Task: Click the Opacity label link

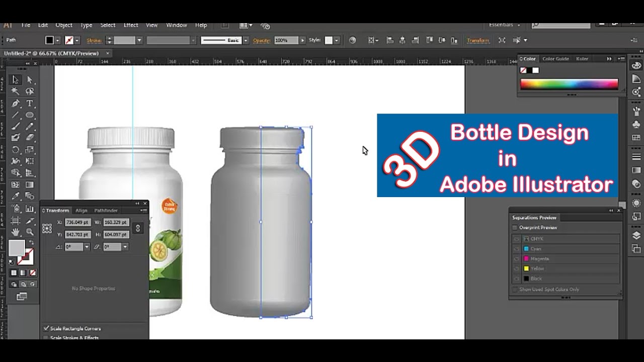Action: [x=262, y=40]
